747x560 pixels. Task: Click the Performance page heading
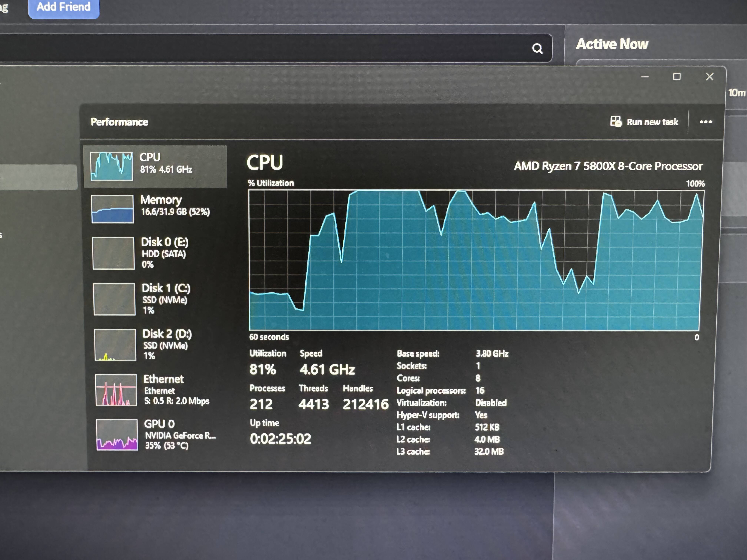point(119,122)
